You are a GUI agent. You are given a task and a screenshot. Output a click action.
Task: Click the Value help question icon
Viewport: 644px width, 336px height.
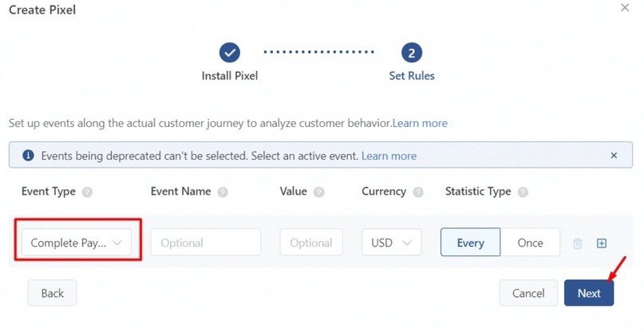point(318,192)
